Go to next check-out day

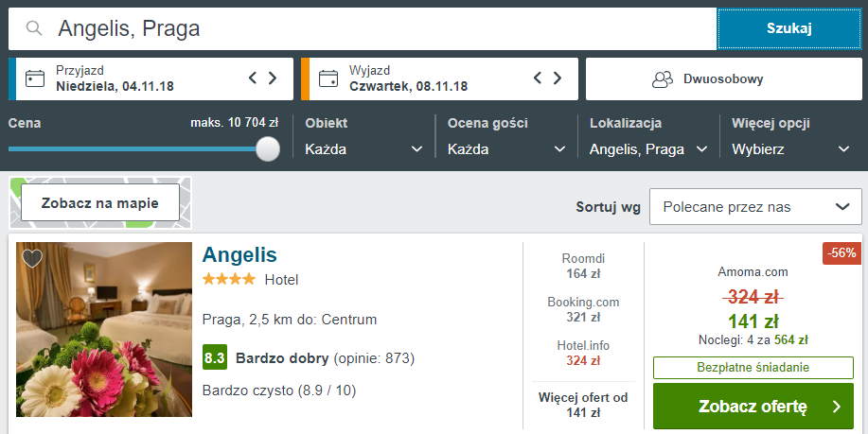pyautogui.click(x=558, y=78)
